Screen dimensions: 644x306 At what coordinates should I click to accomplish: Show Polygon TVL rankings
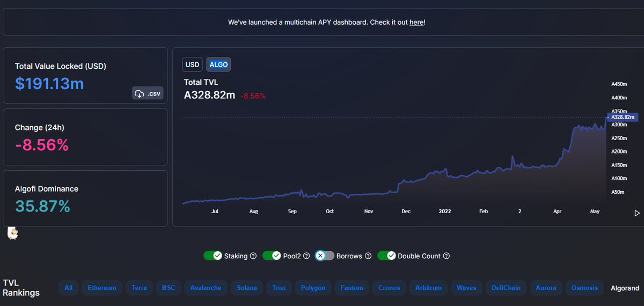pyautogui.click(x=313, y=288)
